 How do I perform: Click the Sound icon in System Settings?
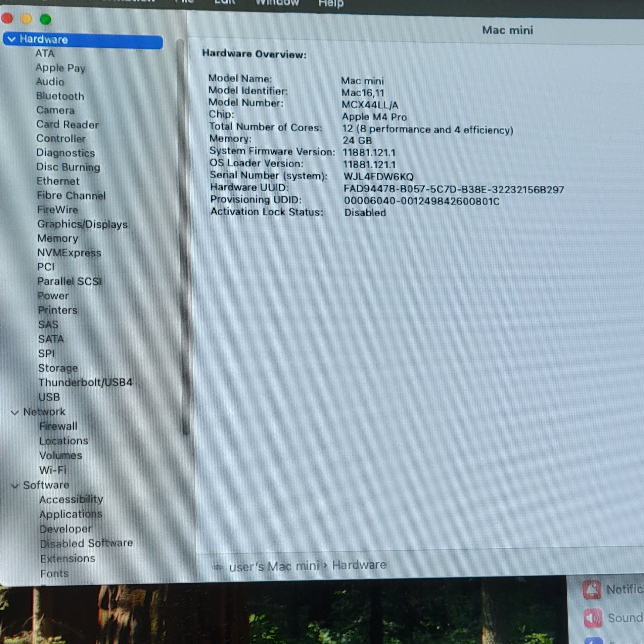click(592, 618)
